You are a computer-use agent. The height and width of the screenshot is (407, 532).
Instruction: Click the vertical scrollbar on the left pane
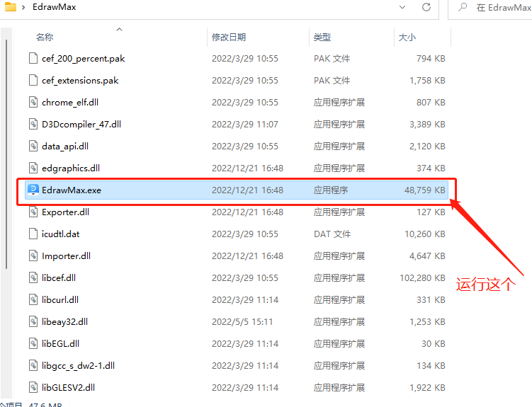[6, 154]
